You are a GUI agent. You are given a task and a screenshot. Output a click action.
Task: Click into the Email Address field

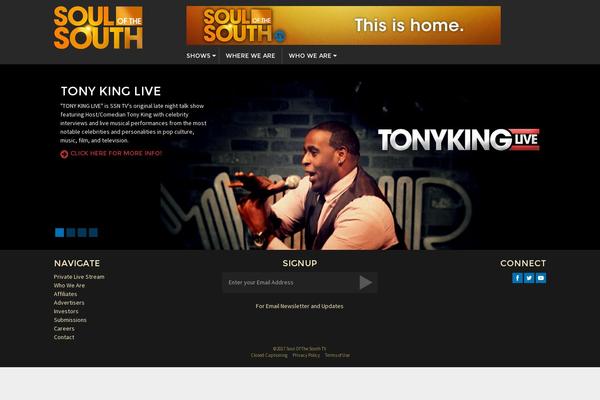click(x=289, y=282)
